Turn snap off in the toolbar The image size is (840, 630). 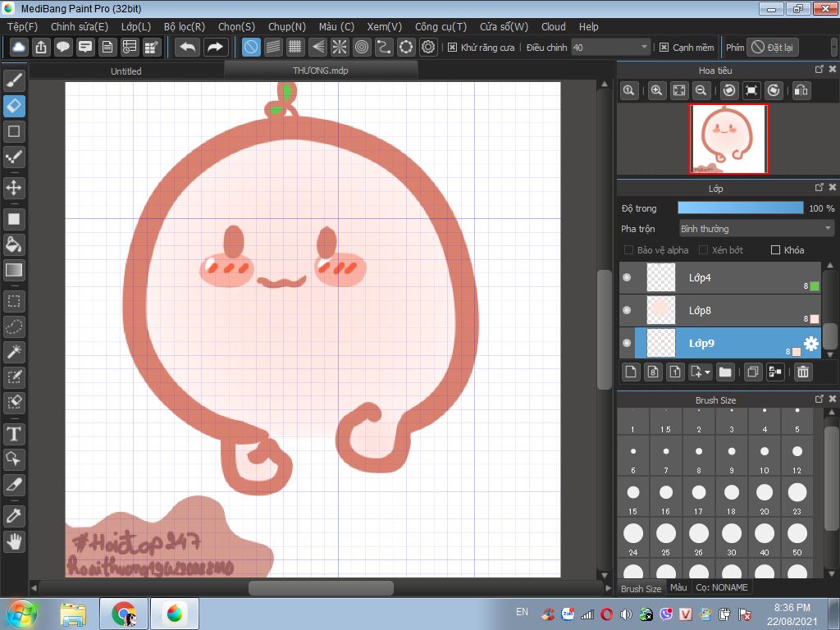[251, 47]
